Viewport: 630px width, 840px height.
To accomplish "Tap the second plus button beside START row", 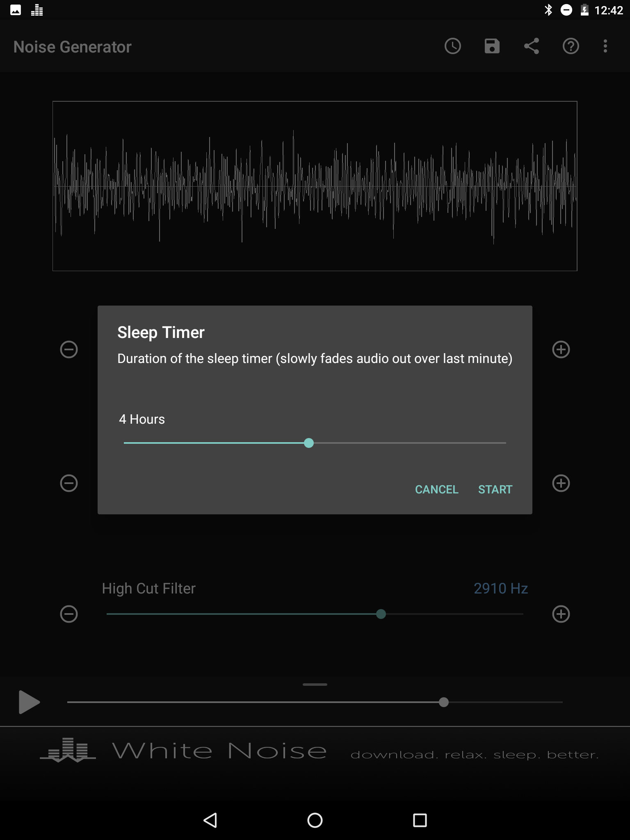I will (x=561, y=483).
